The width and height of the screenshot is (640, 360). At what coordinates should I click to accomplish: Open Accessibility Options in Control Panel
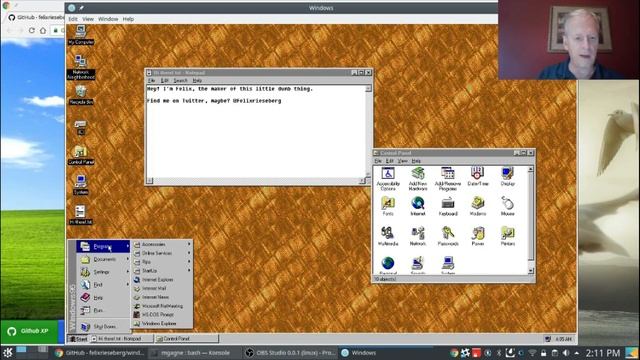tap(388, 179)
